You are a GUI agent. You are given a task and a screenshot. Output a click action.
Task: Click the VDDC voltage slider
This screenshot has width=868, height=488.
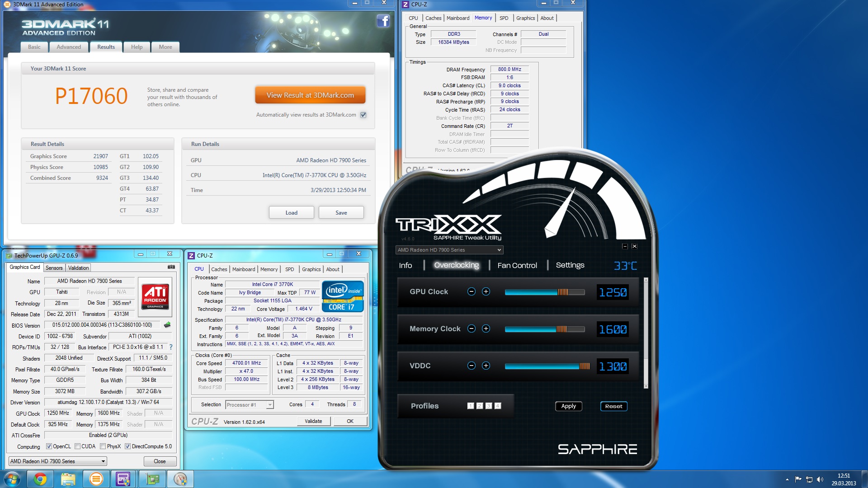547,366
